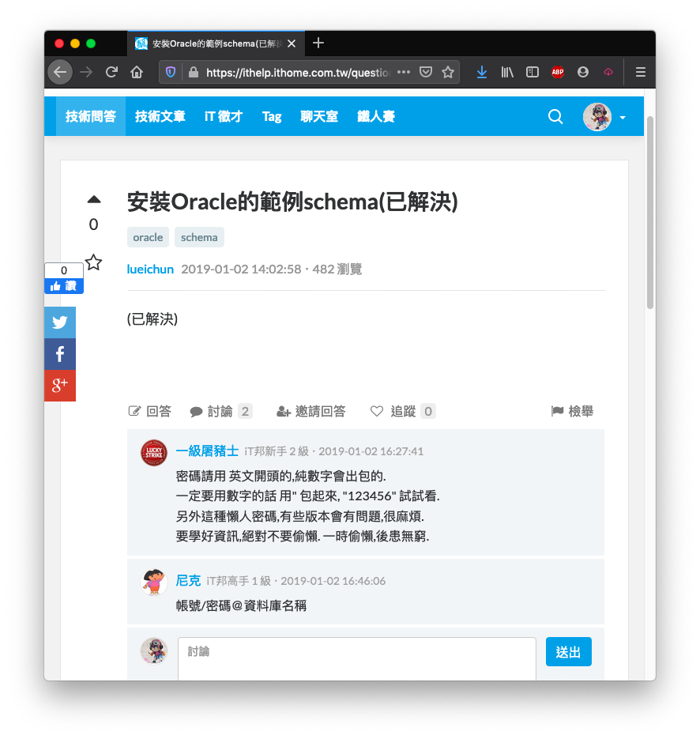The image size is (700, 739).
Task: Share the question on Google Plus
Action: point(60,386)
